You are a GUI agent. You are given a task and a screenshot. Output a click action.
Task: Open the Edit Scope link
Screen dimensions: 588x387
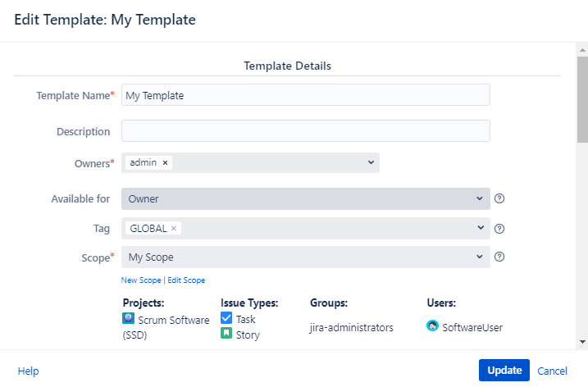pyautogui.click(x=186, y=280)
